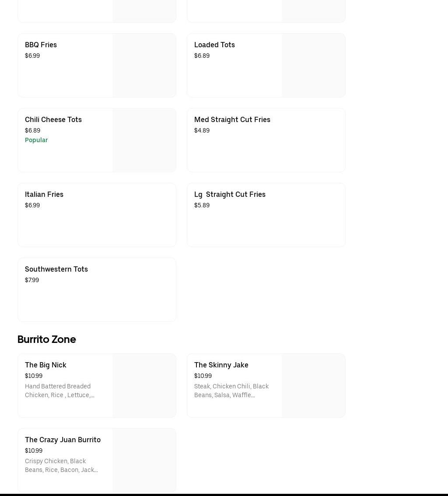The width and height of the screenshot is (448, 496).
Task: Open the BBQ Fries menu item
Action: coord(41,45)
